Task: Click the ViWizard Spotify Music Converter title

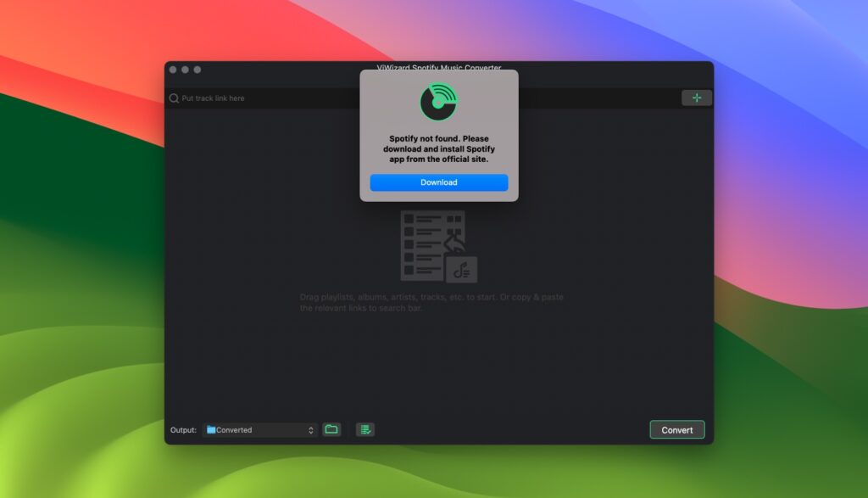Action: [438, 69]
